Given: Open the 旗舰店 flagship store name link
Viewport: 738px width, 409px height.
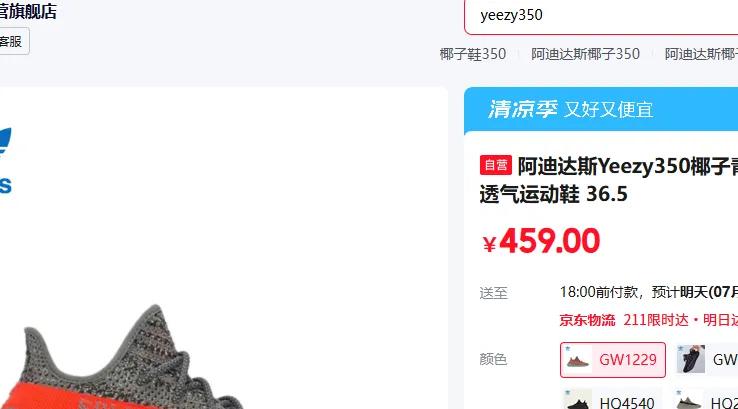Looking at the screenshot, I should 27,11.
